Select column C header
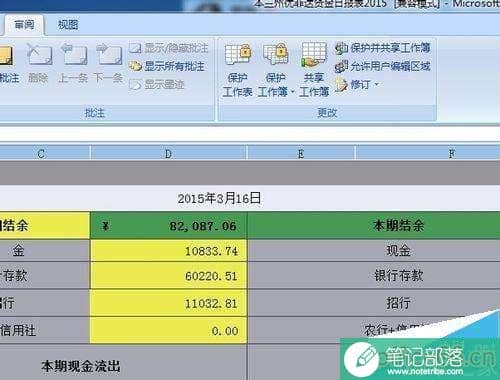 (45, 154)
